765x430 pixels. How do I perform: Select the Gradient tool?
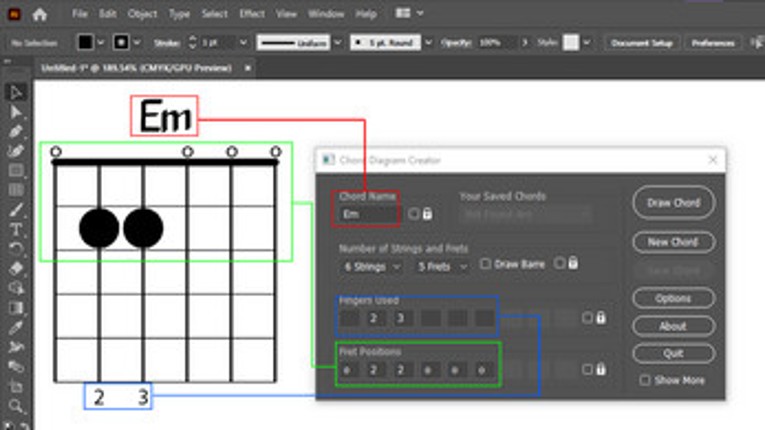point(16,308)
